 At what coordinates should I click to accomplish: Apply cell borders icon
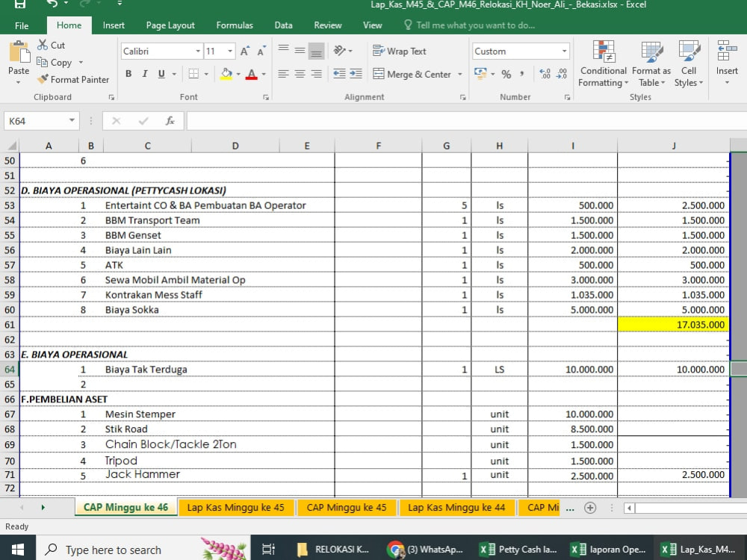(193, 74)
